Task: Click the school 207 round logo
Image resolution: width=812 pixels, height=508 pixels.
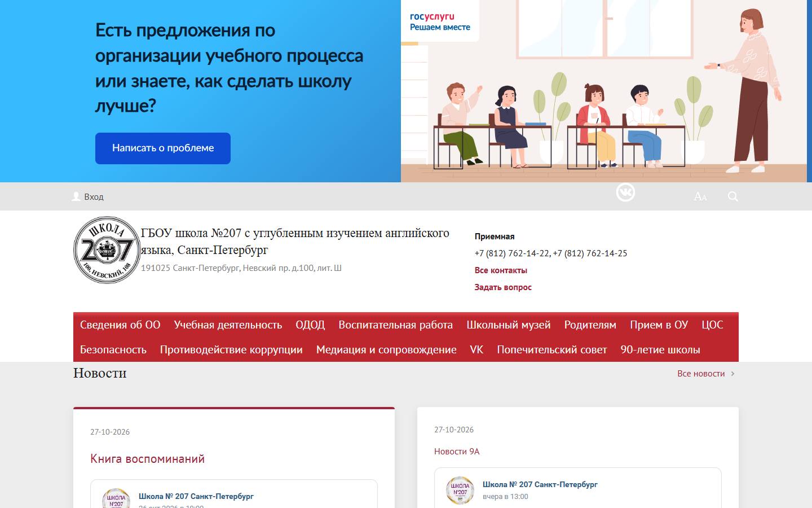Action: click(x=107, y=250)
